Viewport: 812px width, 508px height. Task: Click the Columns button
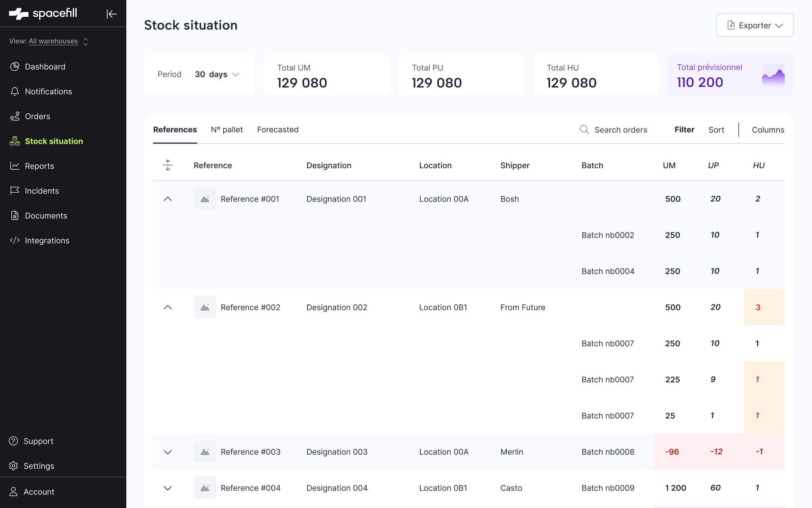[x=768, y=130]
